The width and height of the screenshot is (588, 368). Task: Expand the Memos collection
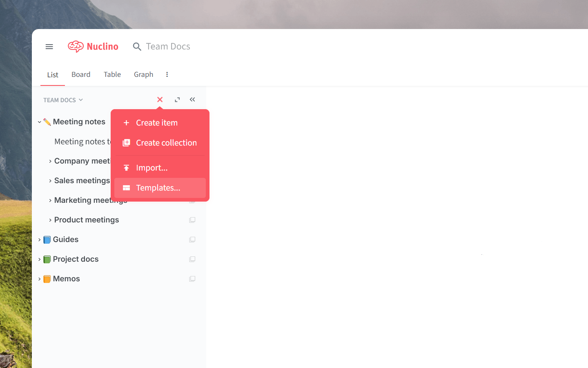39,278
